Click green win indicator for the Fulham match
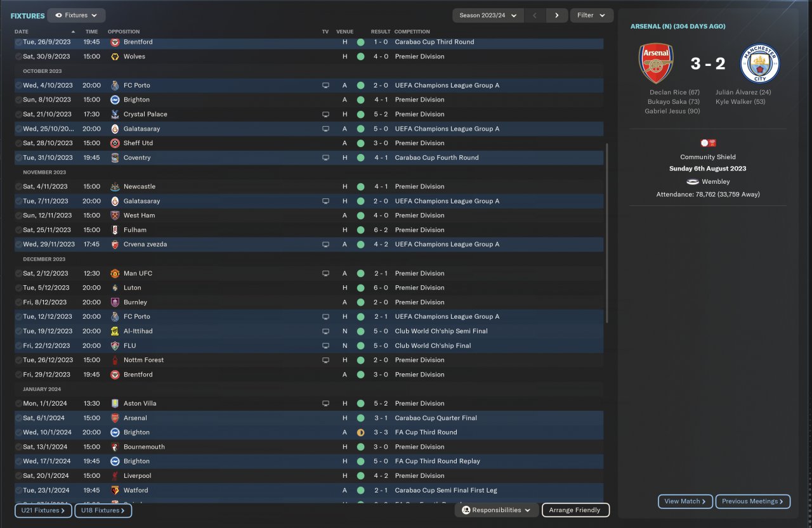 (360, 230)
